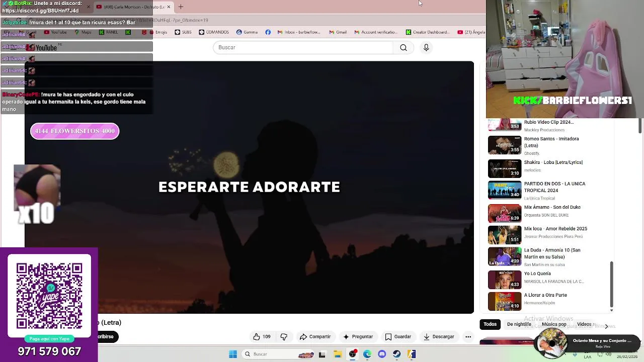
Task: Click the Shakira - Loba (Letra/Lyrics) title
Action: click(x=553, y=162)
